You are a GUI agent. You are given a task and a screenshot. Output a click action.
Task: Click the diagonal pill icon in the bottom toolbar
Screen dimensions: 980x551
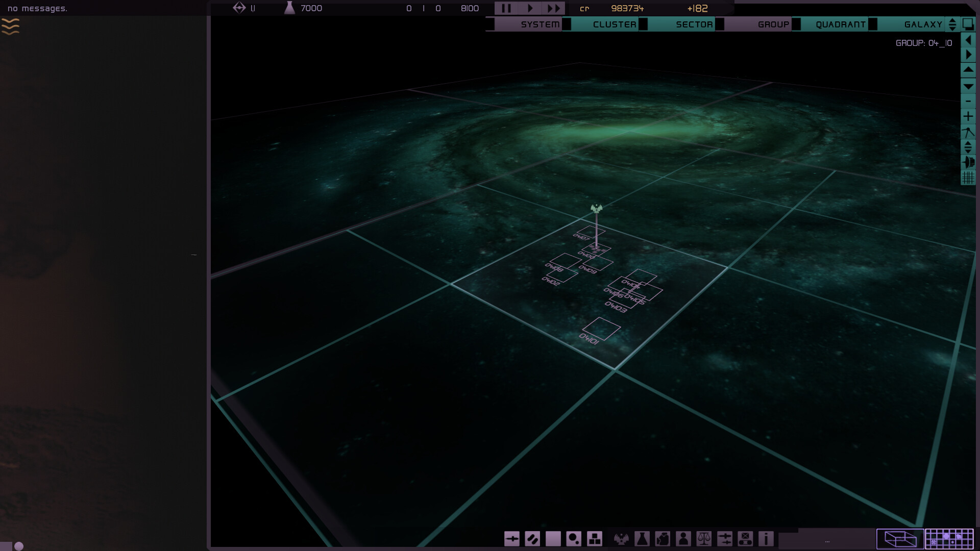coord(532,539)
